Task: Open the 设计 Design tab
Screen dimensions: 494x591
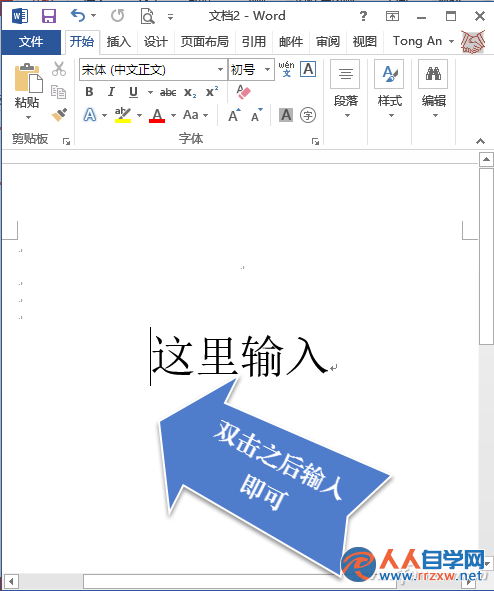Action: pos(155,41)
